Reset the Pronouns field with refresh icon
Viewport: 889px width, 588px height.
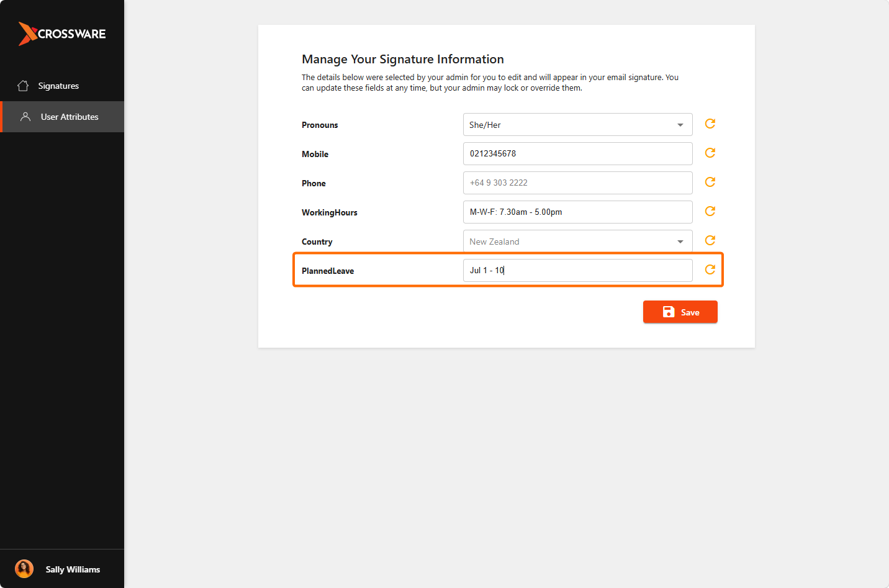coord(710,124)
